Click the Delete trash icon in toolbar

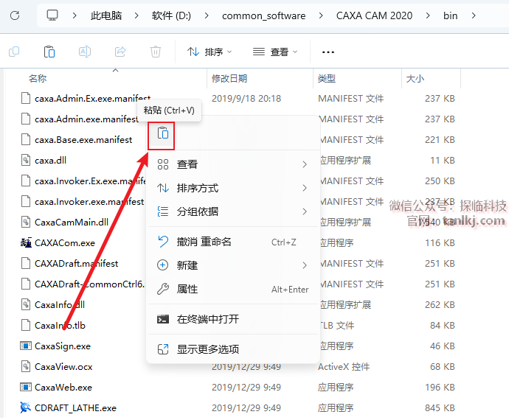156,52
